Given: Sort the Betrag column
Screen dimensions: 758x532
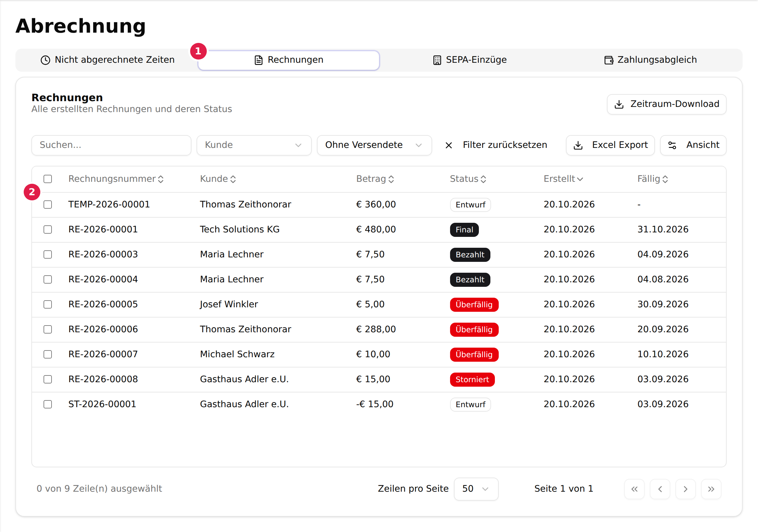Looking at the screenshot, I should coord(375,179).
